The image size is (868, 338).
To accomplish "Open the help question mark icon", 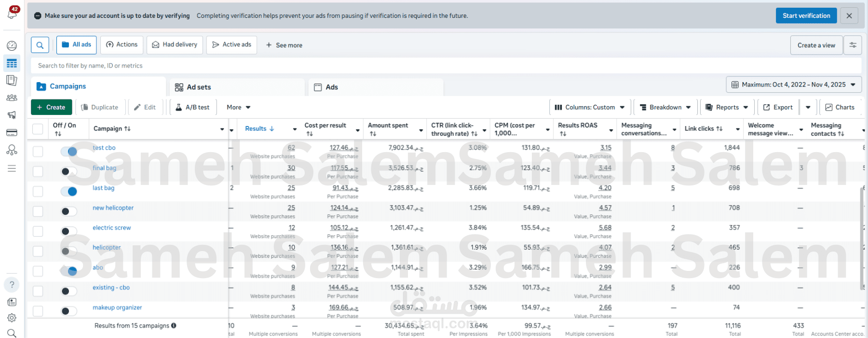I will point(12,284).
